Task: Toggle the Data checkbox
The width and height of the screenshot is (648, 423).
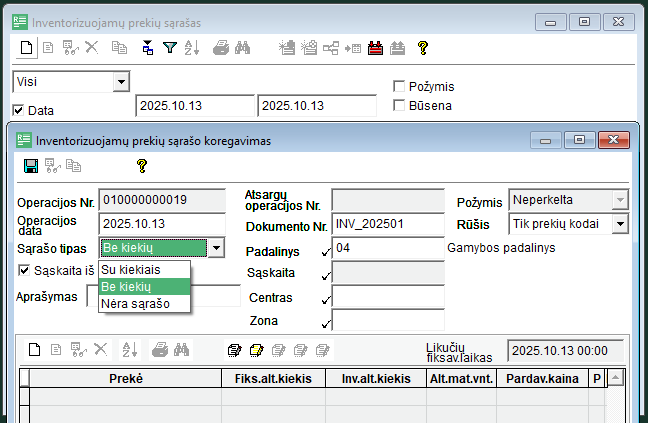Action: click(x=18, y=110)
